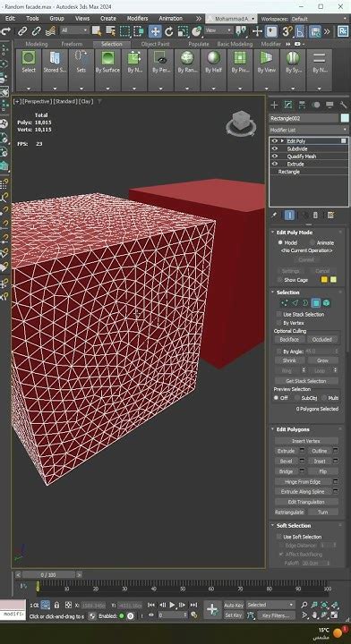Viewport: 351px width, 644px height.
Task: Open the Hierarchy command panel tab
Action: point(302,106)
